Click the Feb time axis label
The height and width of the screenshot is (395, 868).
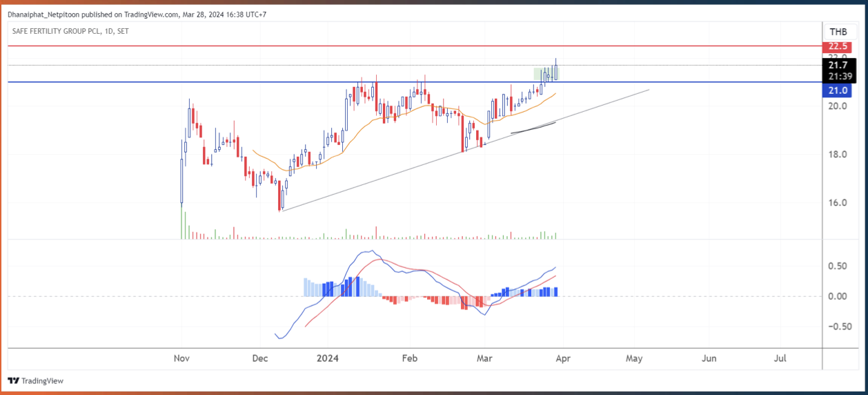click(410, 358)
